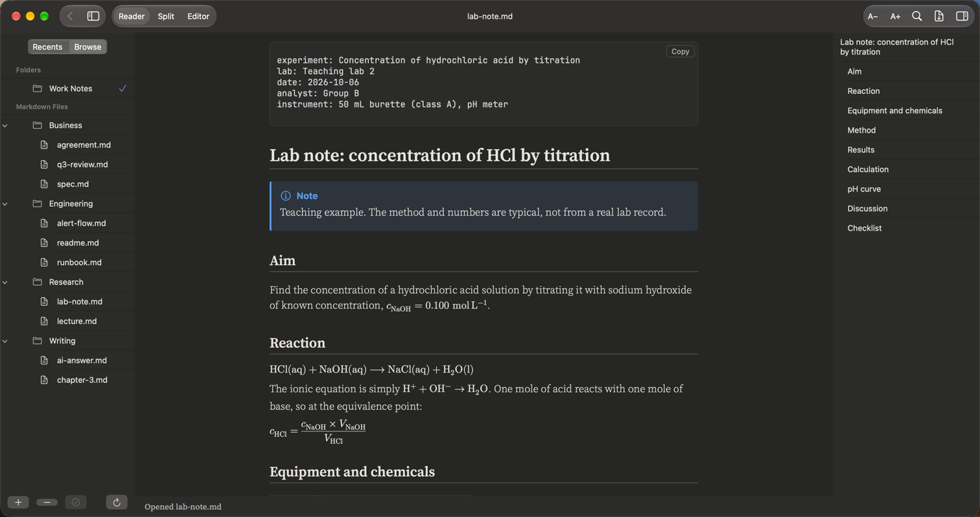The image size is (980, 517).
Task: Jump to pH curve in outline
Action: (x=864, y=189)
